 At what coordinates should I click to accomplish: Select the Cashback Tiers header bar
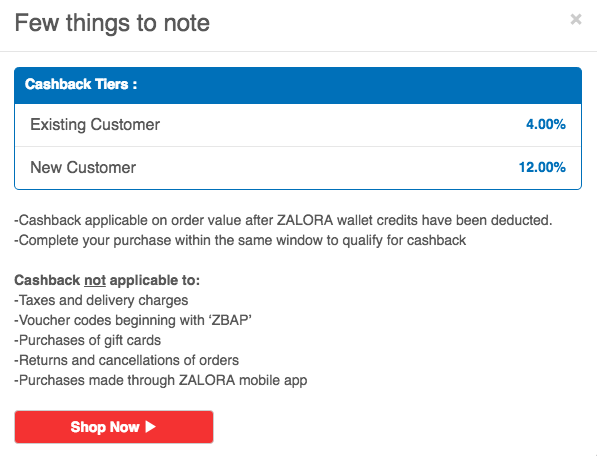pyautogui.click(x=298, y=85)
